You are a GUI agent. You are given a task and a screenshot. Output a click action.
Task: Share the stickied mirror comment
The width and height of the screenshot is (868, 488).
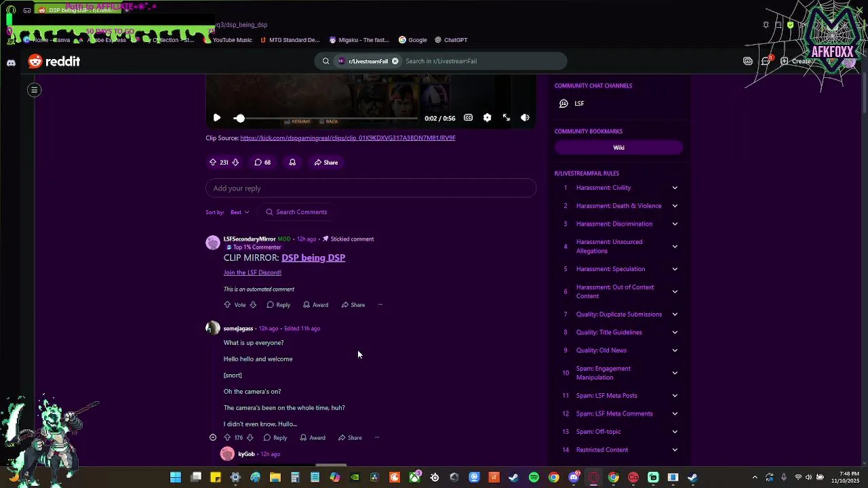(x=353, y=305)
